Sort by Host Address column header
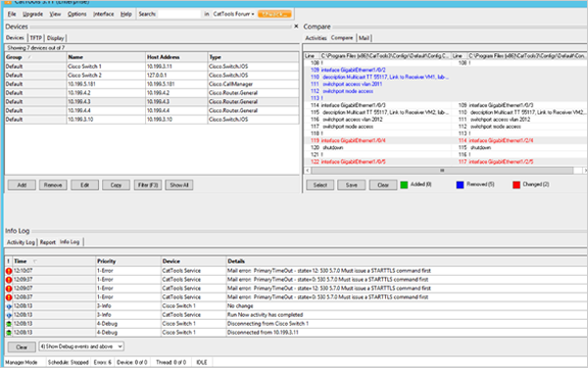The width and height of the screenshot is (588, 368). point(176,57)
